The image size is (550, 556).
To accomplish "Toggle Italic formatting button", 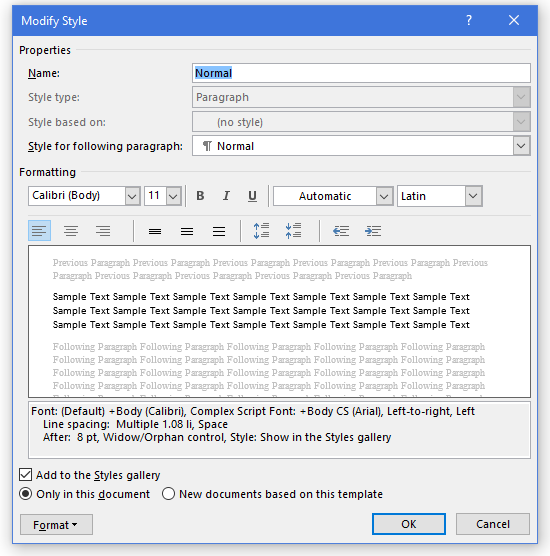I will [x=226, y=196].
